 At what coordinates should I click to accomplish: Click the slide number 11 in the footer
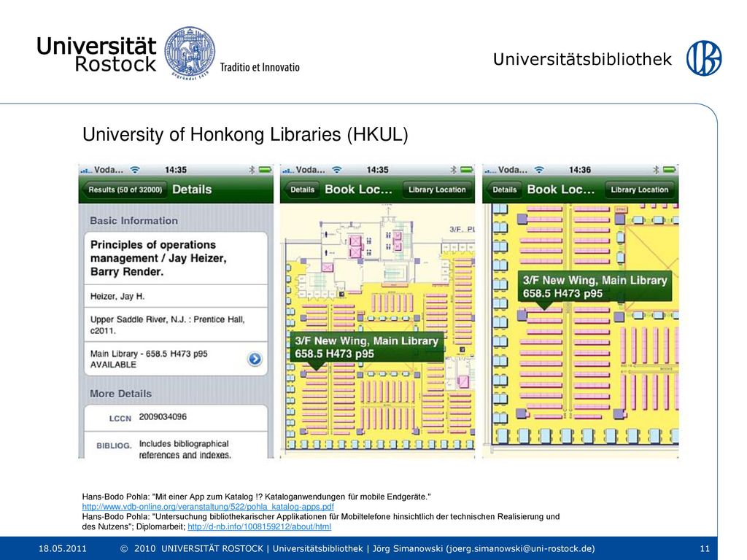coord(705,548)
